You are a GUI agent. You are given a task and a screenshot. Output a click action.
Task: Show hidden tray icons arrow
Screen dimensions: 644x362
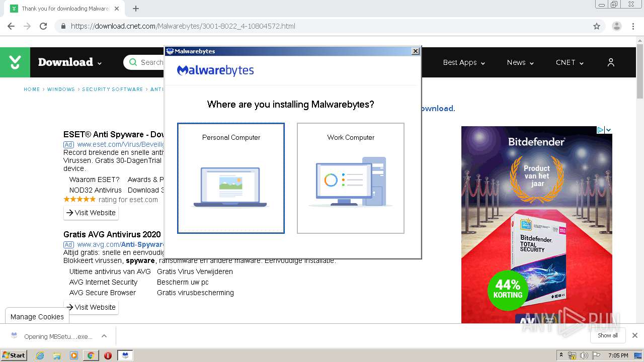click(561, 355)
